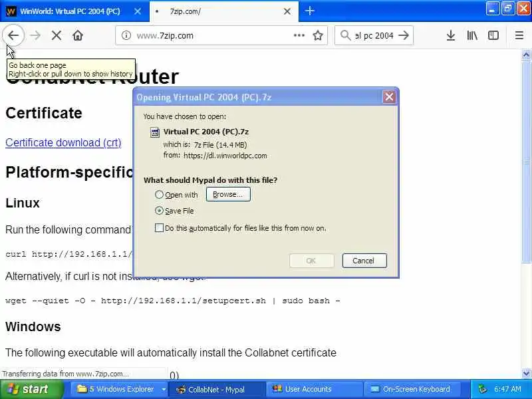Click the forward navigation arrow
The width and height of the screenshot is (532, 399).
[35, 35]
